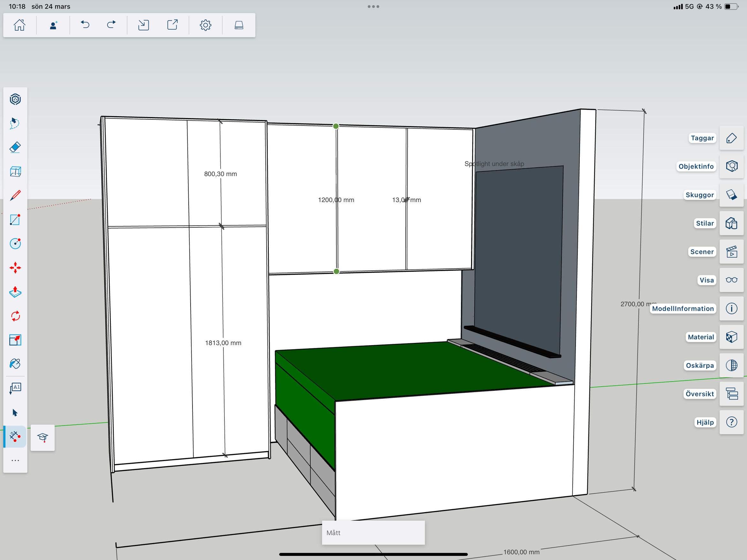Tap the upper green dimension endpoint

pos(336,126)
